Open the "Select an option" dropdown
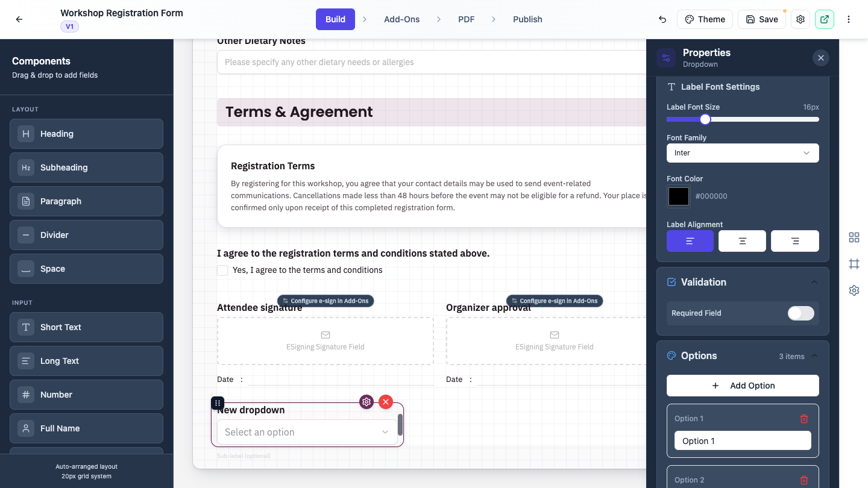 tap(306, 432)
